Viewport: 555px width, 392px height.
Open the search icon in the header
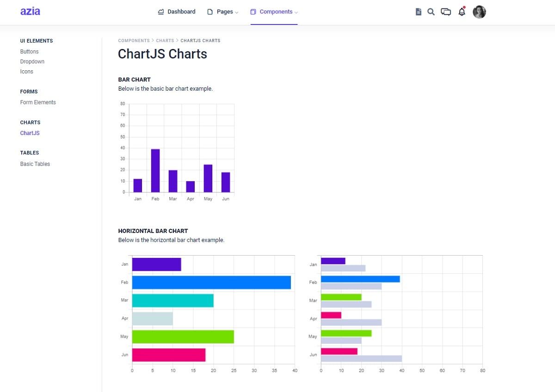[x=431, y=12]
